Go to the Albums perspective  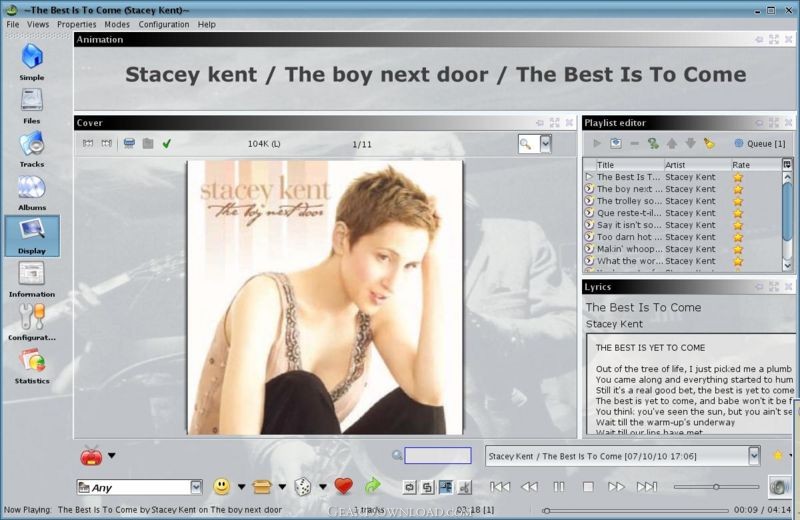(32, 192)
